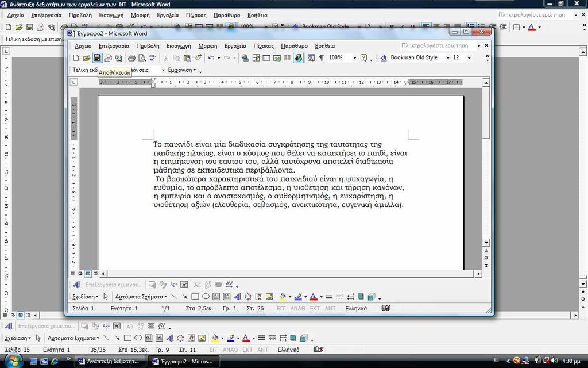Click the Print icon in Έγγραφο2 toolbar
This screenshot has width=588, height=368.
(x=131, y=58)
